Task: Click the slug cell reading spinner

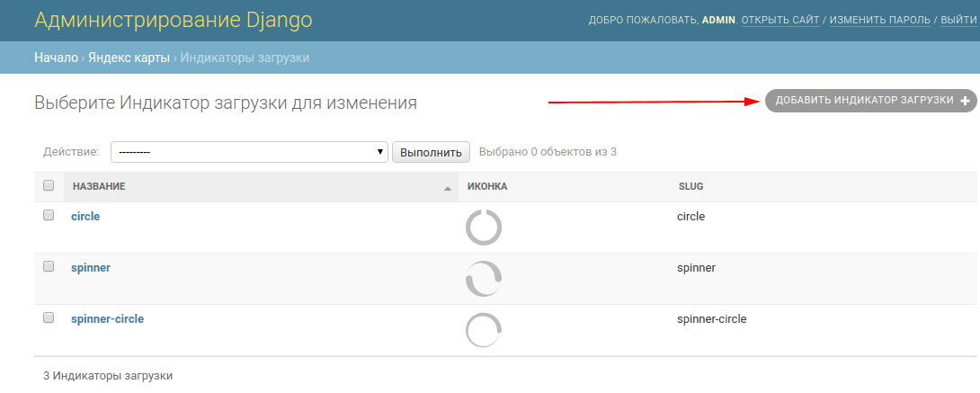Action: coord(696,268)
